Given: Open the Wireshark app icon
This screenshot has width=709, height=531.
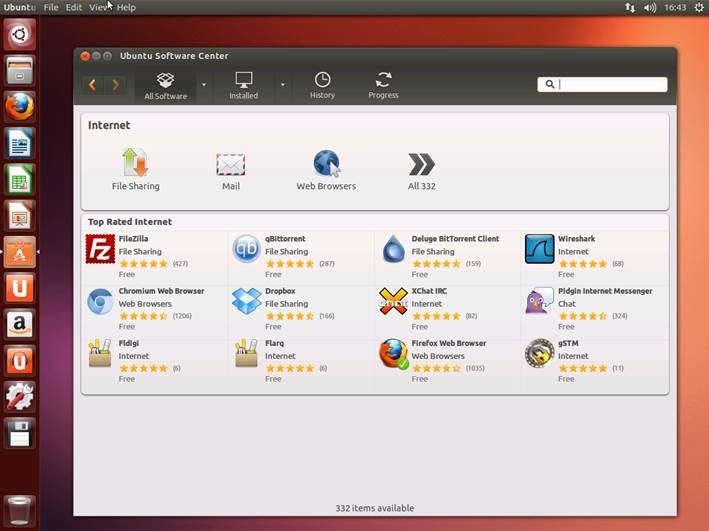Looking at the screenshot, I should pos(539,249).
